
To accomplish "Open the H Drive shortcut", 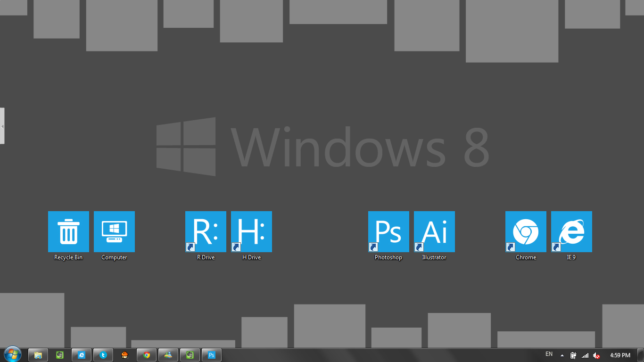I will pyautogui.click(x=251, y=231).
